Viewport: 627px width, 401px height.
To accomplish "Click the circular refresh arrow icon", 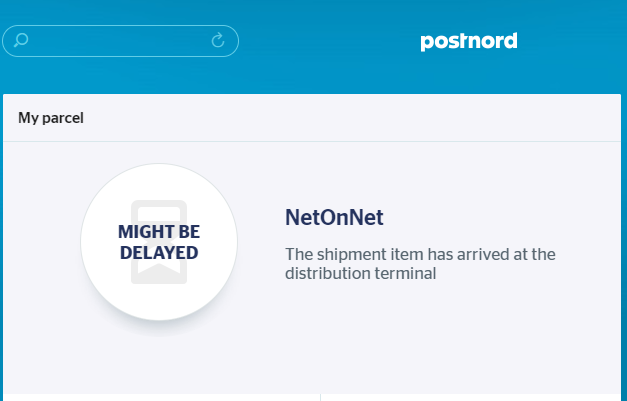I will pyautogui.click(x=218, y=40).
